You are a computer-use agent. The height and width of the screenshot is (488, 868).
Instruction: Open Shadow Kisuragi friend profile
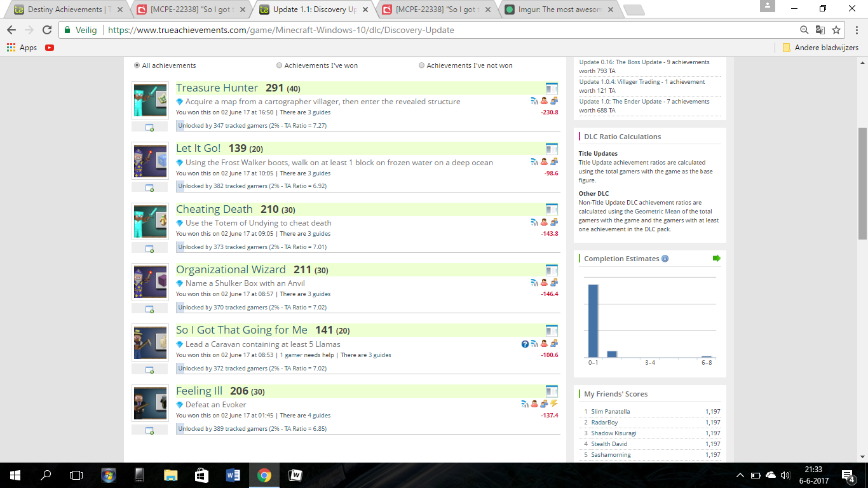613,433
